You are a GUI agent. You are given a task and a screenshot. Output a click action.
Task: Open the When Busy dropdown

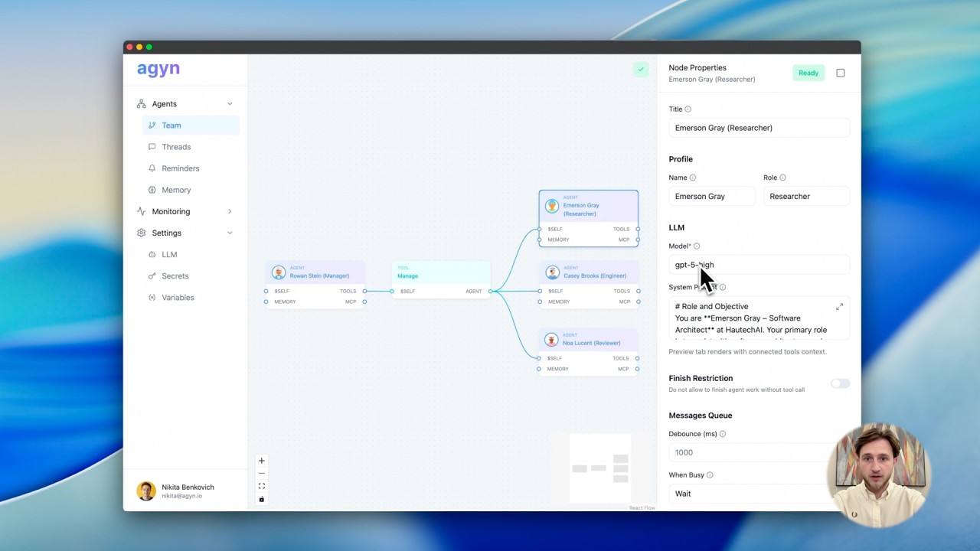click(759, 494)
